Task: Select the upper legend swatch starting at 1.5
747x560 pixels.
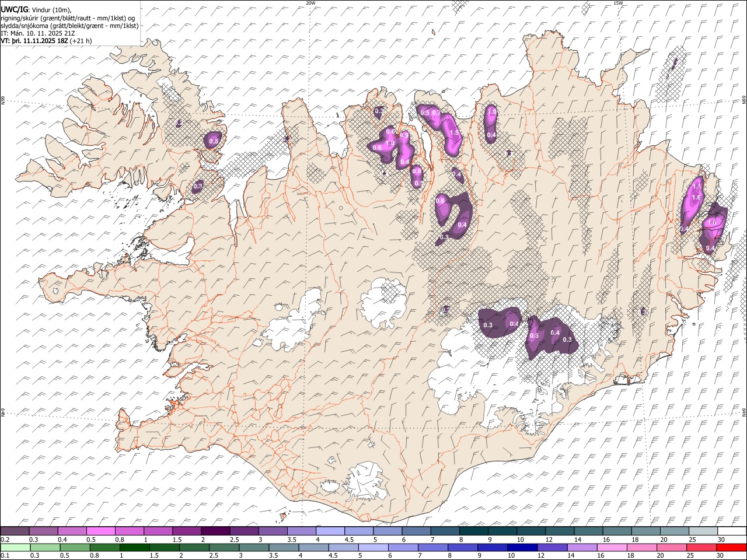Action: [187, 531]
